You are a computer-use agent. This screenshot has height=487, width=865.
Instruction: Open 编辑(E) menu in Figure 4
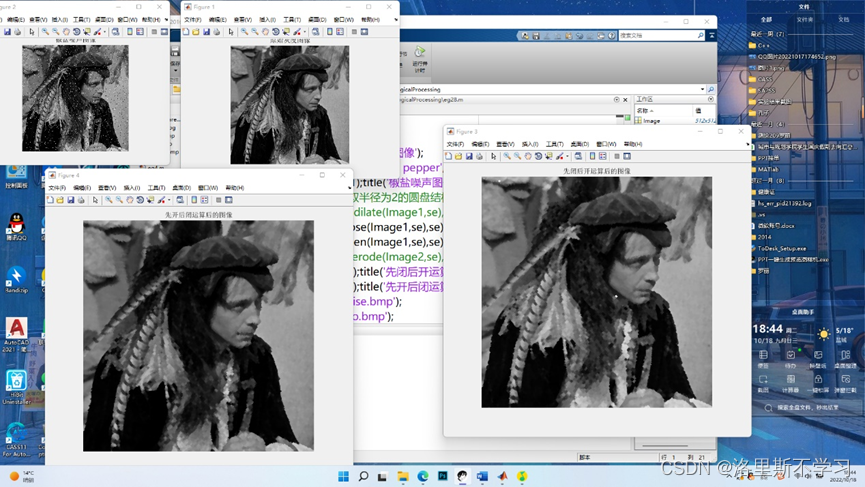(82, 188)
